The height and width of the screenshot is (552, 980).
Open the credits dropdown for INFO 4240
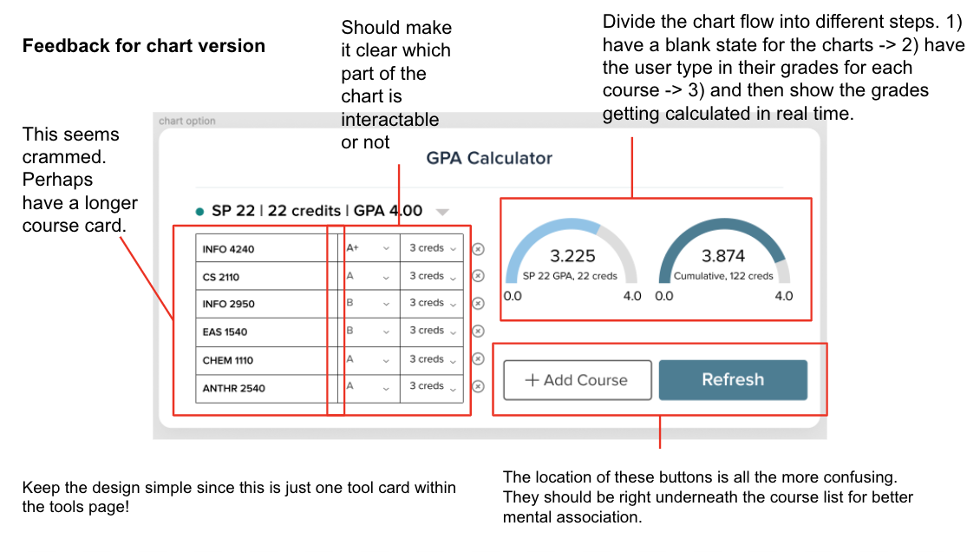(x=432, y=248)
